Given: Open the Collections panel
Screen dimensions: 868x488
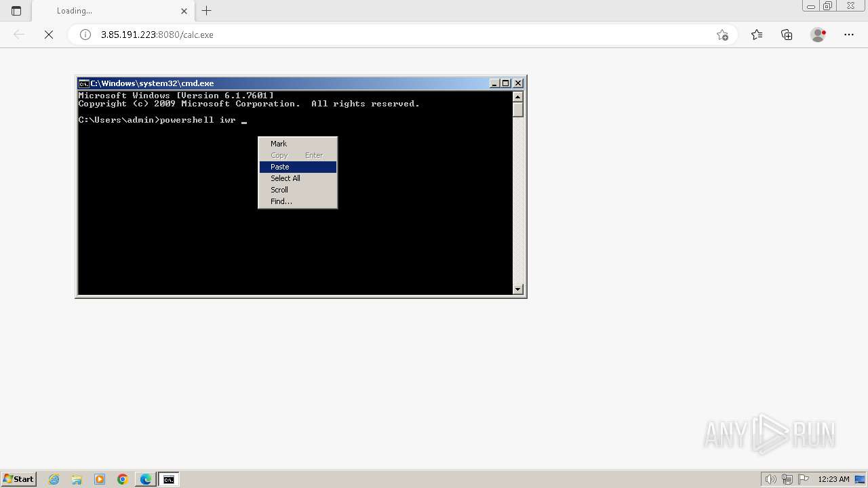Looking at the screenshot, I should point(787,35).
